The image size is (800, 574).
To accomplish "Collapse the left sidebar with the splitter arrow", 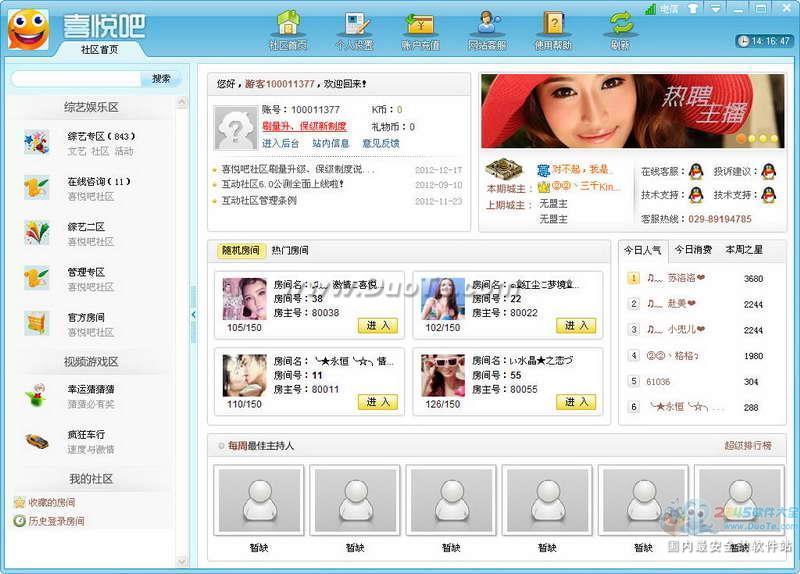I will pos(193,314).
